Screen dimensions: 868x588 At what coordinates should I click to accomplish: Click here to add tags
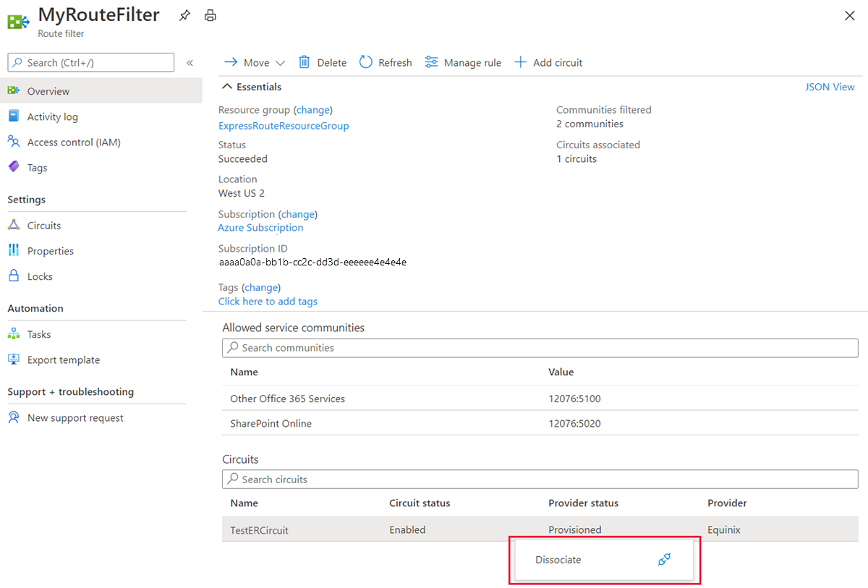pos(268,301)
